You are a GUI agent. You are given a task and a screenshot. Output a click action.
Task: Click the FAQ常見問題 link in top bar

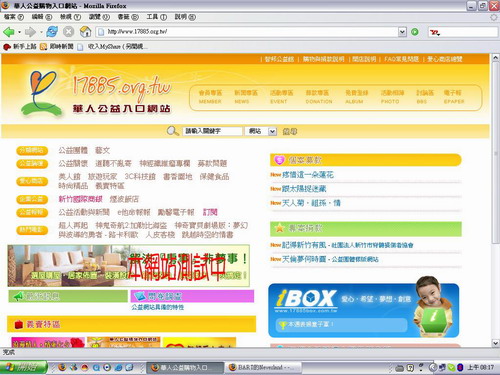[x=401, y=59]
